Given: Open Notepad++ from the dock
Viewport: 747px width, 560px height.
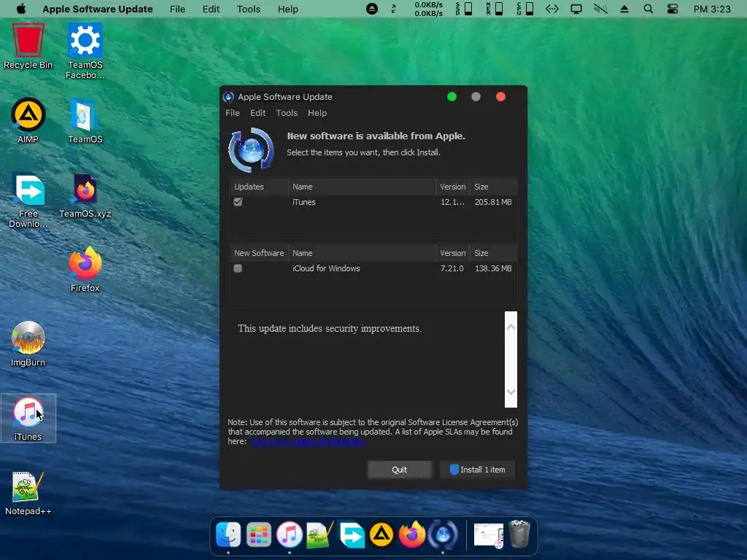Looking at the screenshot, I should click(x=320, y=534).
